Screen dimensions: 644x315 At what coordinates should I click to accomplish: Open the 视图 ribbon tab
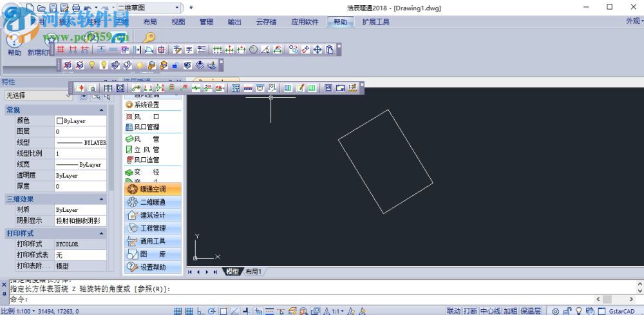tap(178, 22)
